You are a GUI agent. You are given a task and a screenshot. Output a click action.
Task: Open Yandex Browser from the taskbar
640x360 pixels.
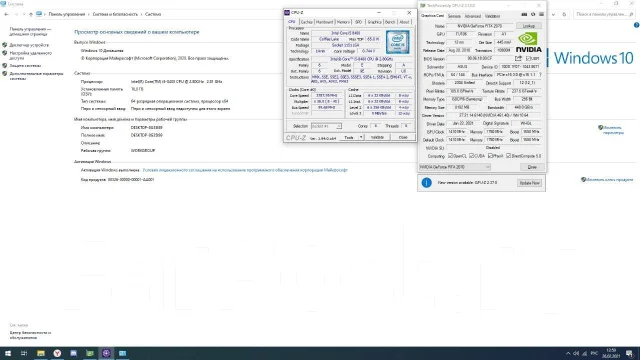click(57, 353)
